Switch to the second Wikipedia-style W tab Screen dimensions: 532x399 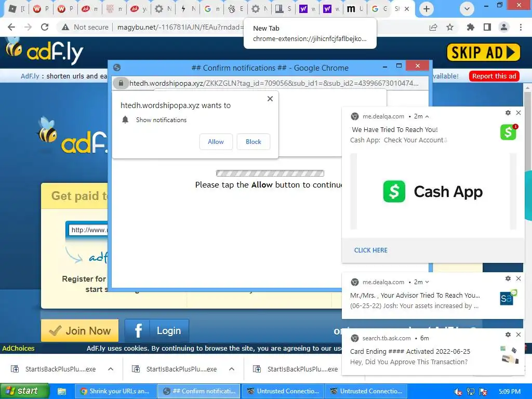(x=65, y=9)
